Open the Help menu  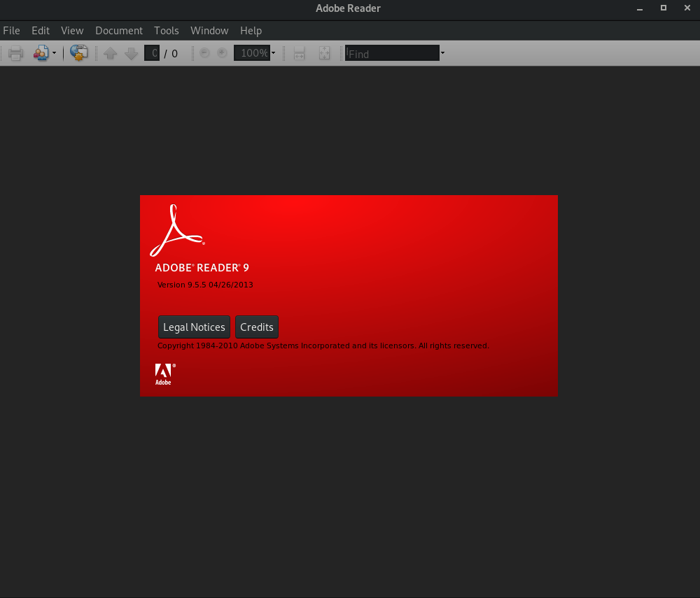click(x=251, y=31)
